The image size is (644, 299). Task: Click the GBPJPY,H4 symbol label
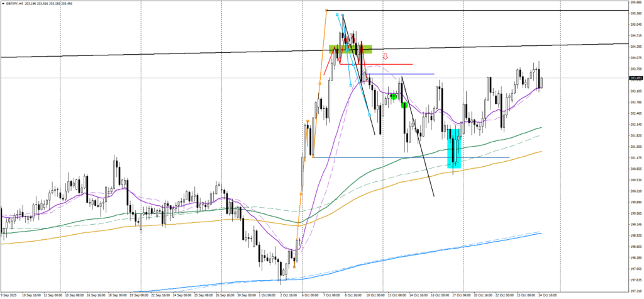point(15,3)
